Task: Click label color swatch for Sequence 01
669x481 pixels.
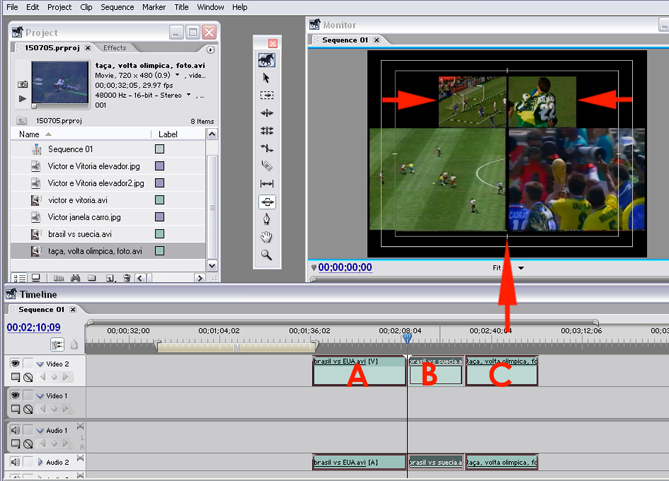Action: pos(160,149)
